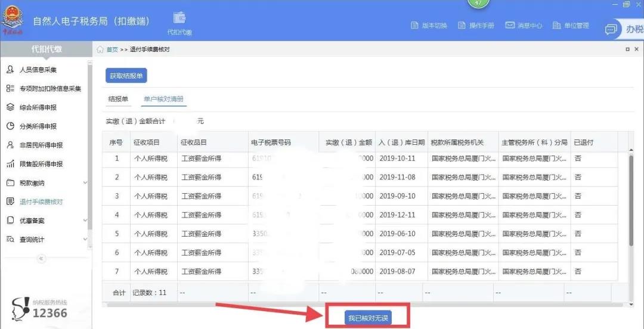Screen dimensions: 644x329
Task: Open 专项附加扣除信息采集 in sidebar
Action: [50, 89]
